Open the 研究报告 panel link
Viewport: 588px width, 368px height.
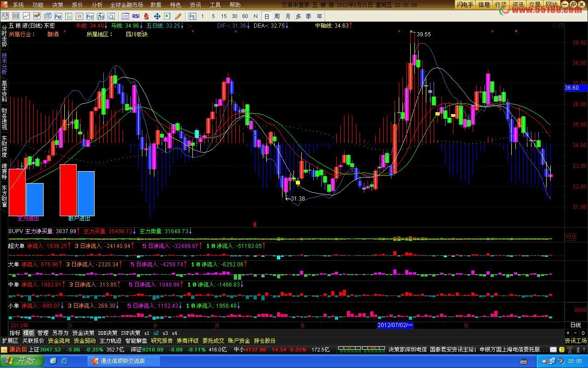click(162, 341)
